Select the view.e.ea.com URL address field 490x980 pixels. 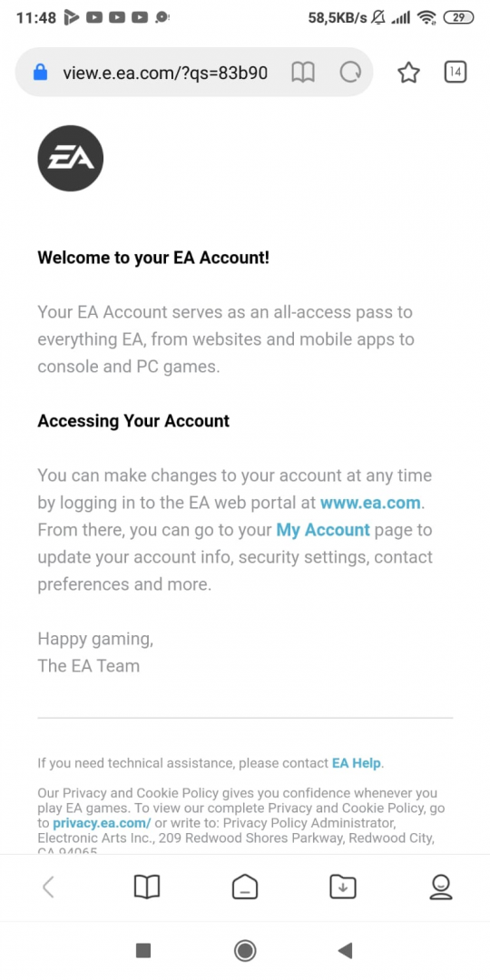point(165,73)
